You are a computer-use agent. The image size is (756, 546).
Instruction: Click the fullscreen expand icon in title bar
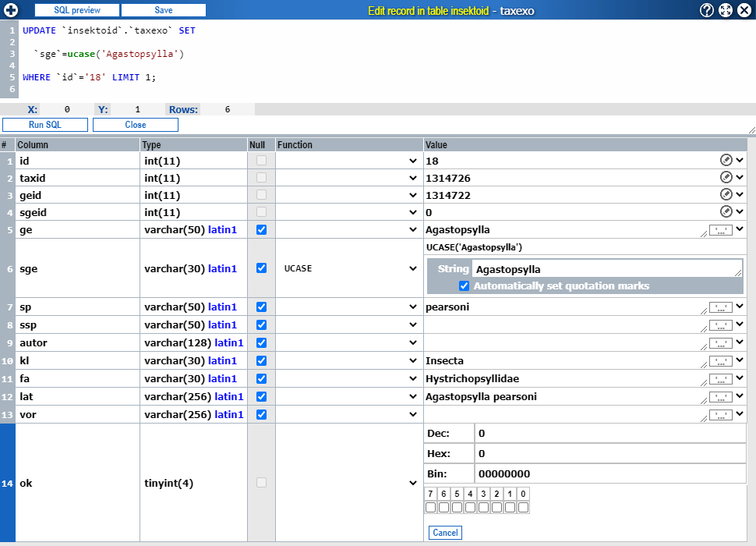[725, 10]
